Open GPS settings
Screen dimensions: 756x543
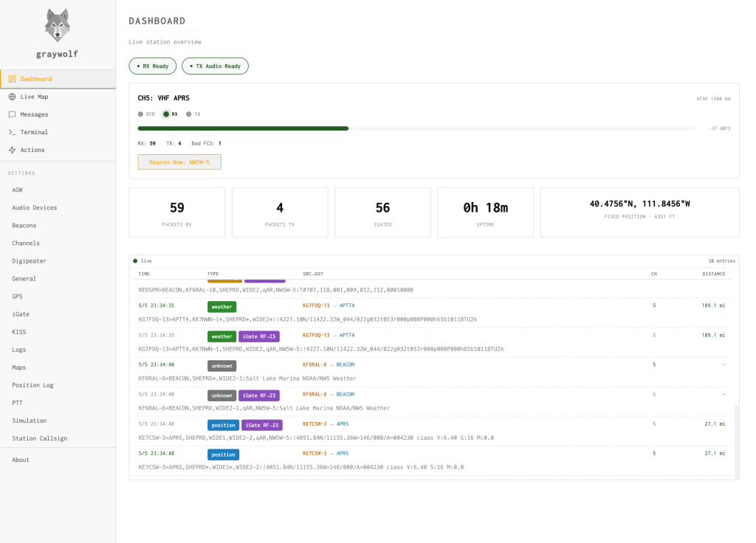pos(58,297)
